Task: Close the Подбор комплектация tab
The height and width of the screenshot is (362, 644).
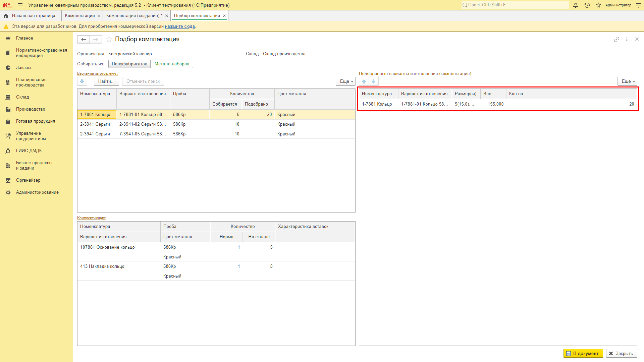Action: [x=224, y=16]
